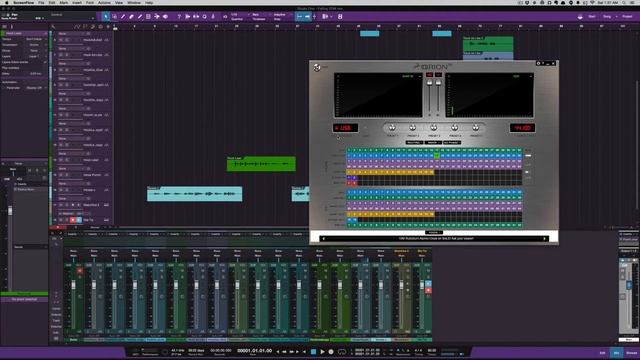This screenshot has width=640, height=360.
Task: Click the Apple menu icon
Action: [x=7, y=2]
